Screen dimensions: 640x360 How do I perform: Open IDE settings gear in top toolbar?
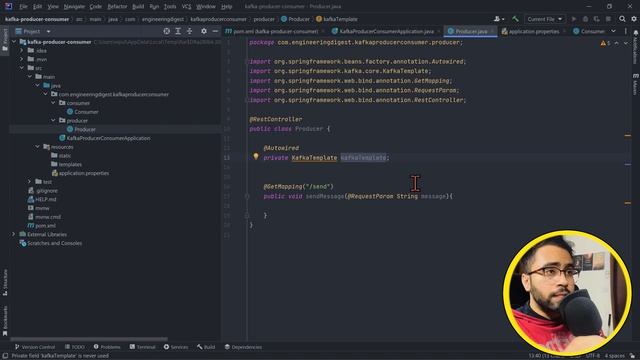tap(634, 19)
